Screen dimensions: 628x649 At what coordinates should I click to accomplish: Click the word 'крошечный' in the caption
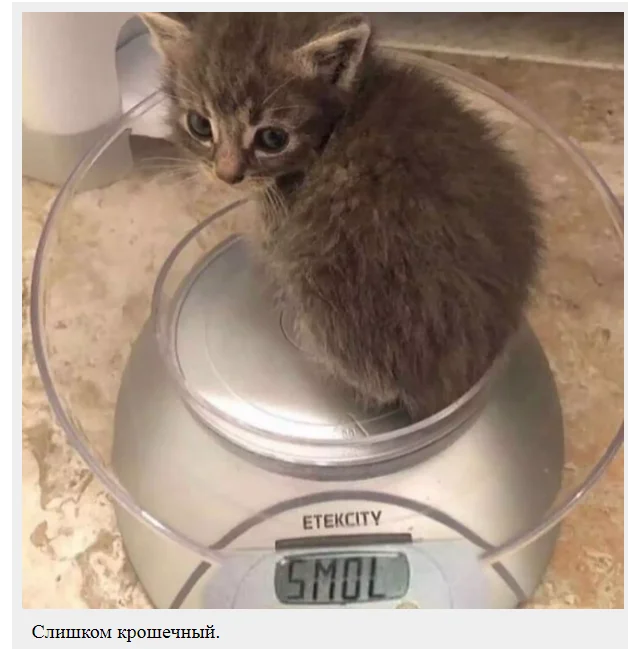coord(167,632)
